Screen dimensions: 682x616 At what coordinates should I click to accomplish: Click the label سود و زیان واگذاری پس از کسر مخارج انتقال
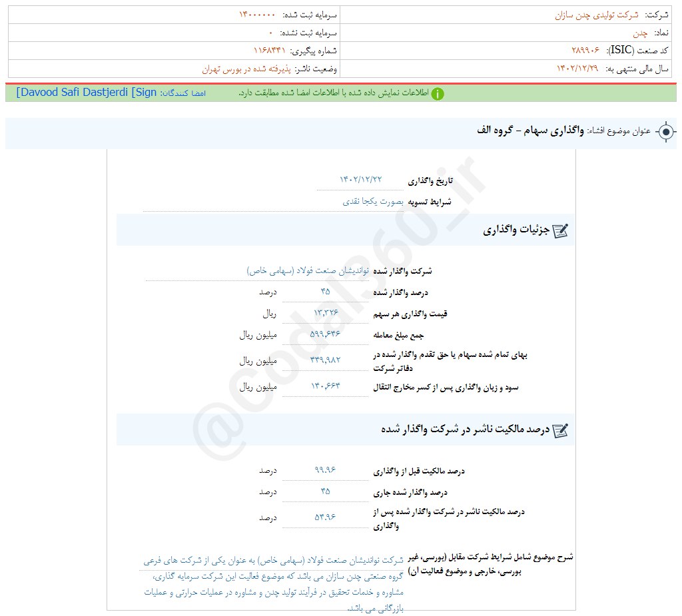tap(446, 387)
